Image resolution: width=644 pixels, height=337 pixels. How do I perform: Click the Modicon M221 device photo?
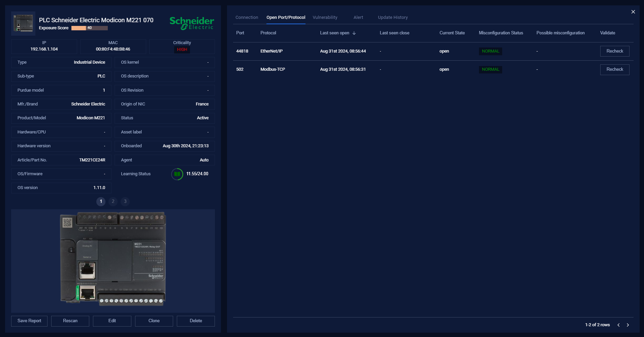pyautogui.click(x=113, y=260)
